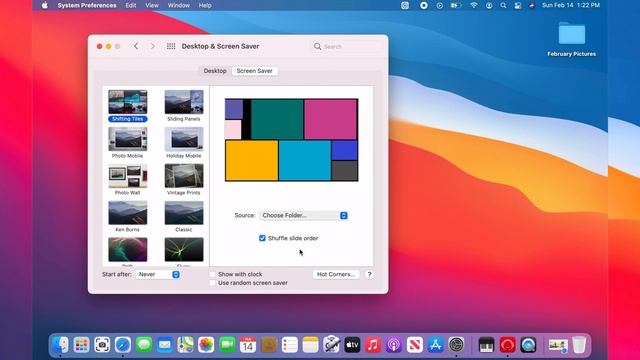This screenshot has width=640, height=360.
Task: Open Launchpad in the Dock
Action: 81,345
